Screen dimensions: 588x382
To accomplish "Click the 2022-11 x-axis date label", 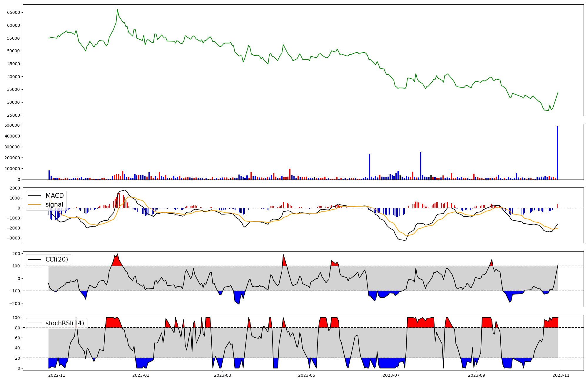I will pyautogui.click(x=56, y=375).
